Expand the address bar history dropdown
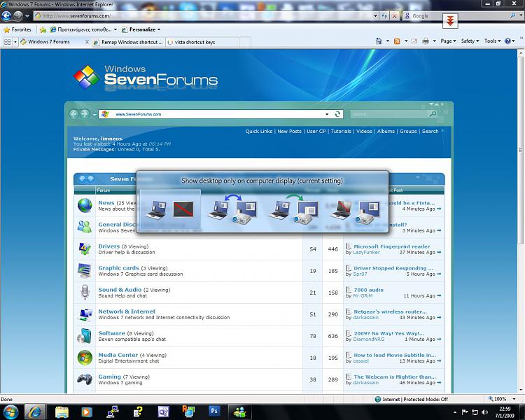Image resolution: width=525 pixels, height=420 pixels. [x=375, y=15]
